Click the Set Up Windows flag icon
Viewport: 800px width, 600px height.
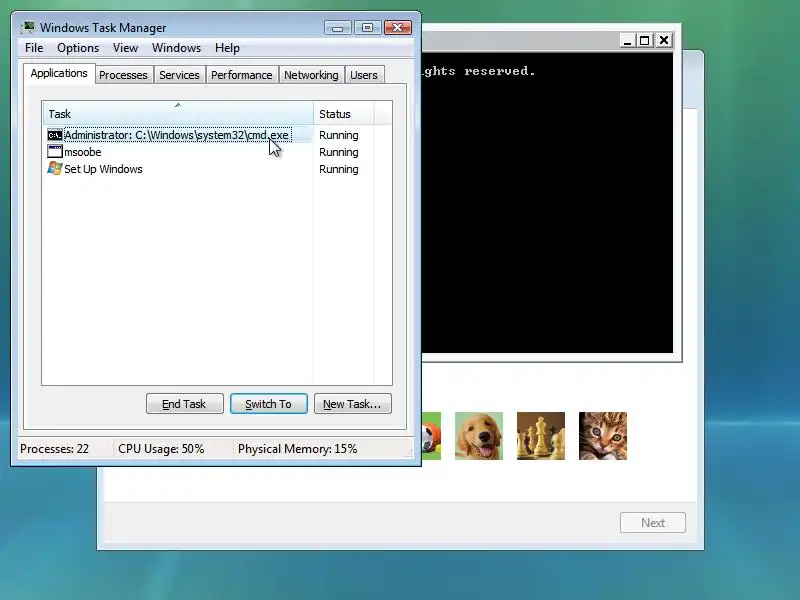click(55, 168)
